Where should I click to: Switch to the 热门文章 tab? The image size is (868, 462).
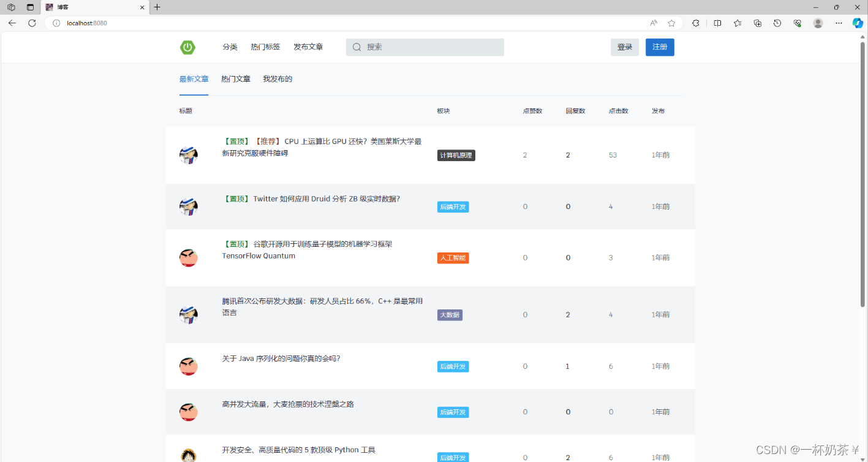tap(236, 79)
